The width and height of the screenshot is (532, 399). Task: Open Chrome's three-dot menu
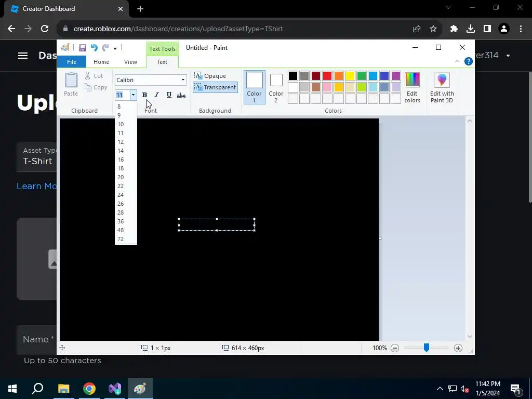tap(521, 29)
